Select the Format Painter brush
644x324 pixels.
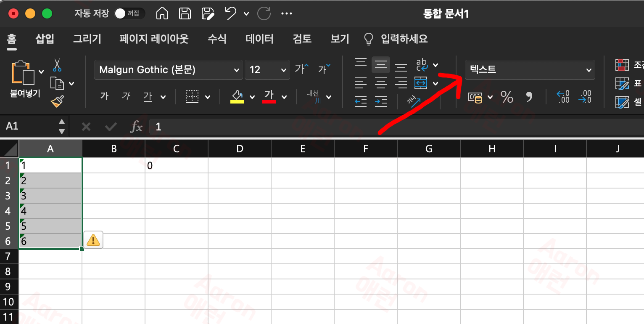tap(57, 101)
